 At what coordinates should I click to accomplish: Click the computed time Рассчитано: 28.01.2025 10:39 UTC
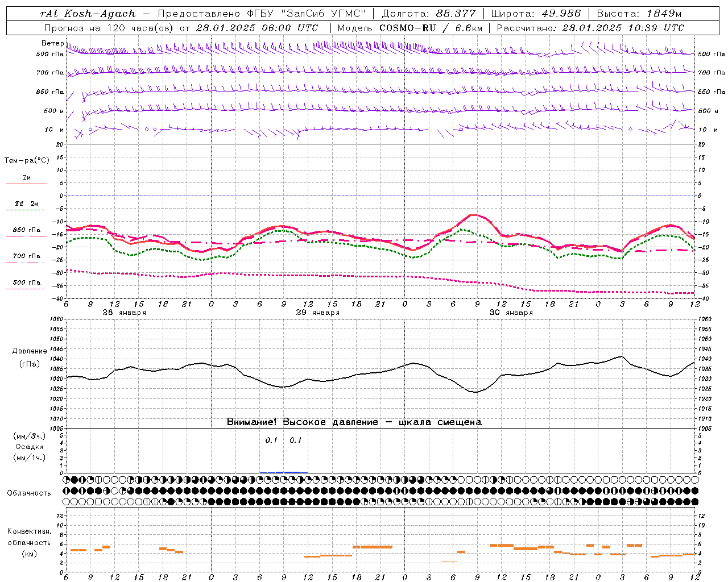pos(590,28)
